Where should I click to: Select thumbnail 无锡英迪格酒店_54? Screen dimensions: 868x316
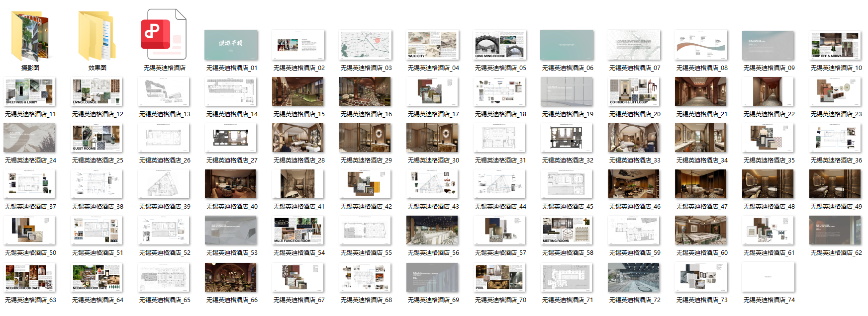298,230
